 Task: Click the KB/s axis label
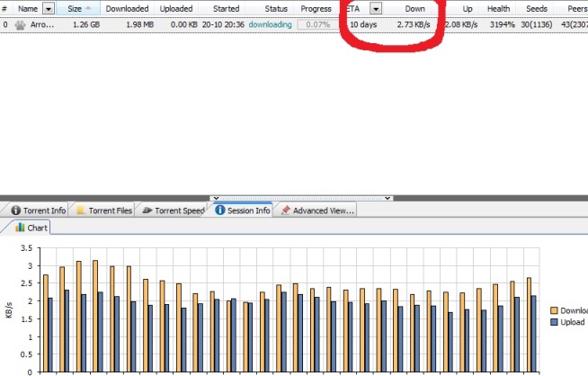pos(9,310)
